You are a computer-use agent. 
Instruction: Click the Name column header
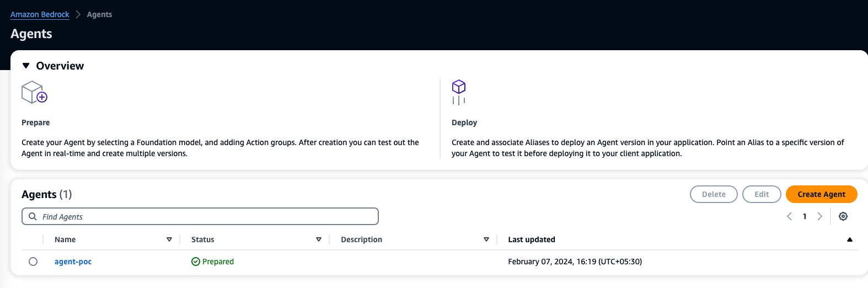coord(65,239)
